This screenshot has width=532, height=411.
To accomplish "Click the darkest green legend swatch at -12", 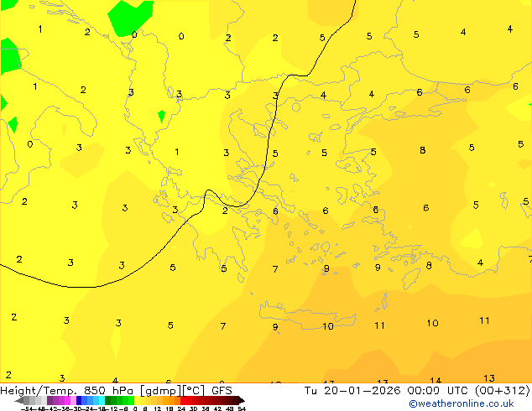I will (x=108, y=400).
